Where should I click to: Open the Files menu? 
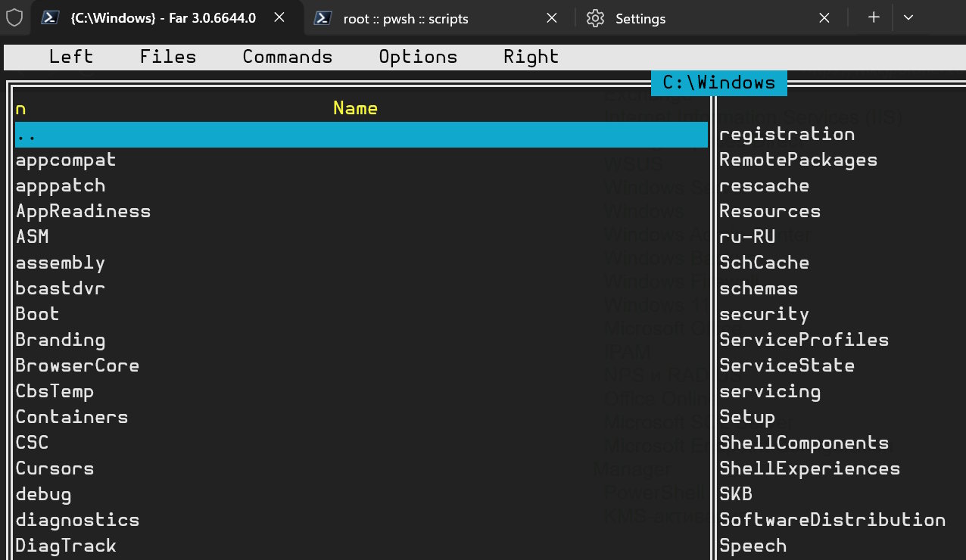pos(168,57)
